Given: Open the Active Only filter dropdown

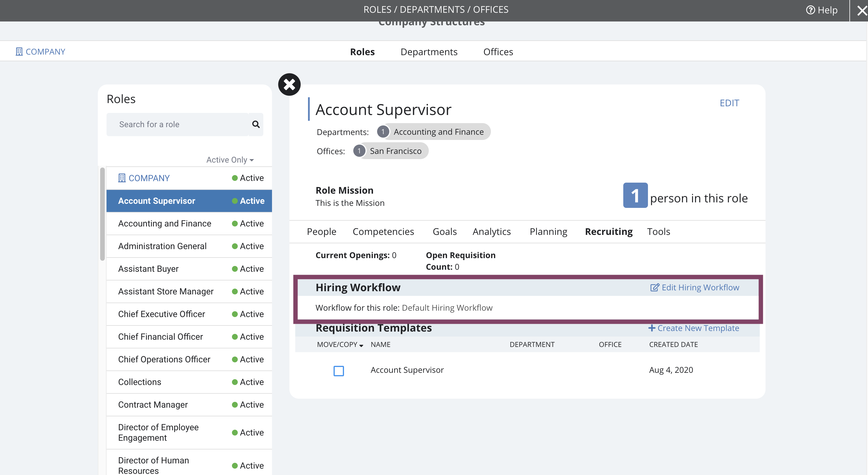Looking at the screenshot, I should (230, 160).
